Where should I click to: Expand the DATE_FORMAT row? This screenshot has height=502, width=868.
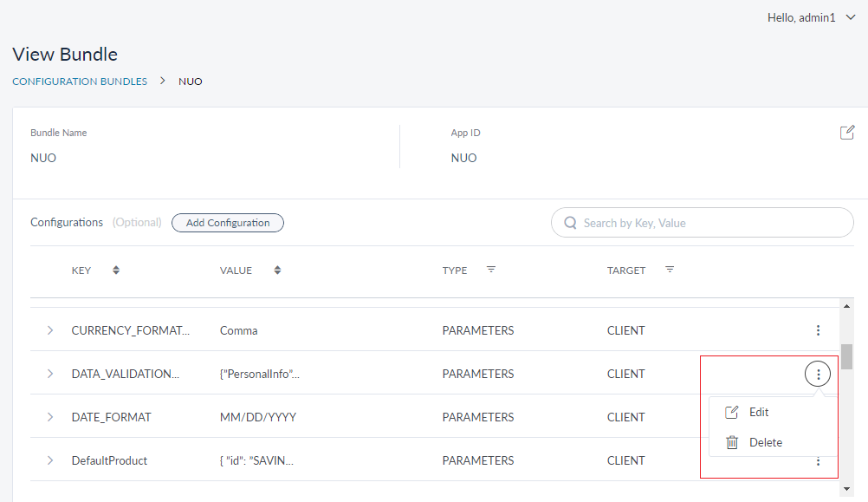coord(50,417)
